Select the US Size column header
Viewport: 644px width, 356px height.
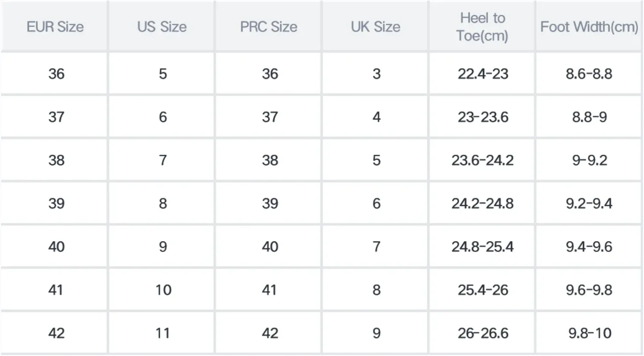162,27
